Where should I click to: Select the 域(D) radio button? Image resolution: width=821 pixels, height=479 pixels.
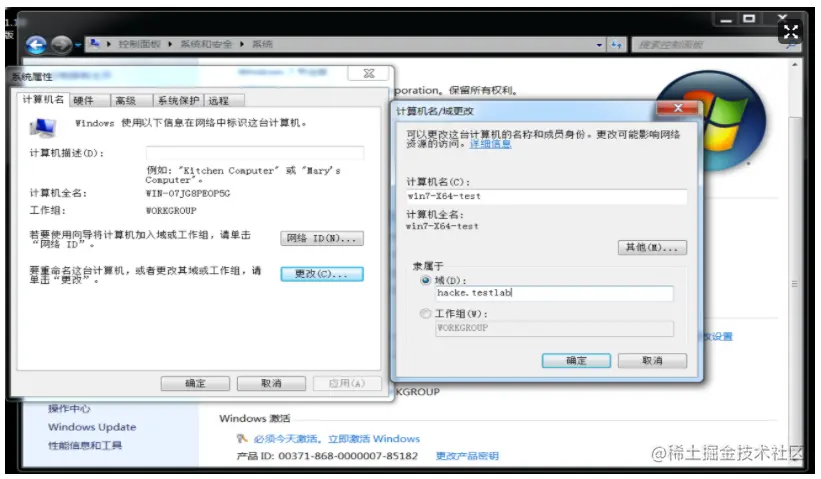pyautogui.click(x=426, y=281)
